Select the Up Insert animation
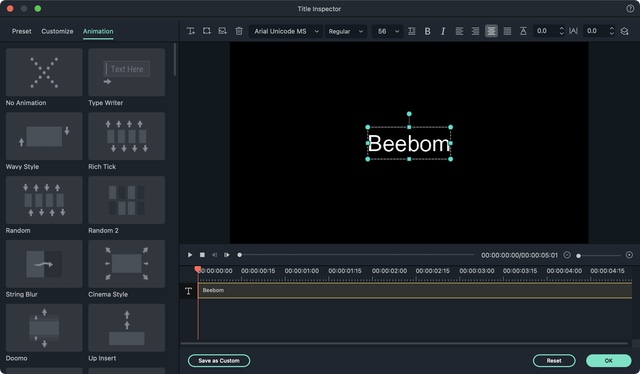 [127, 327]
